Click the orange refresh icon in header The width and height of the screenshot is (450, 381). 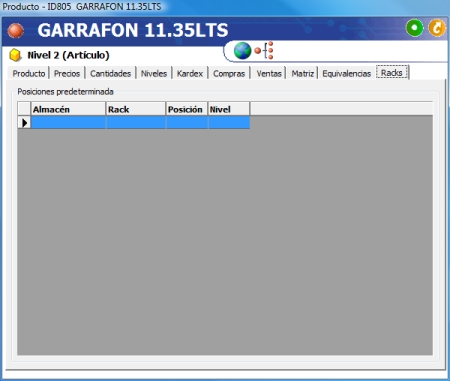[437, 28]
